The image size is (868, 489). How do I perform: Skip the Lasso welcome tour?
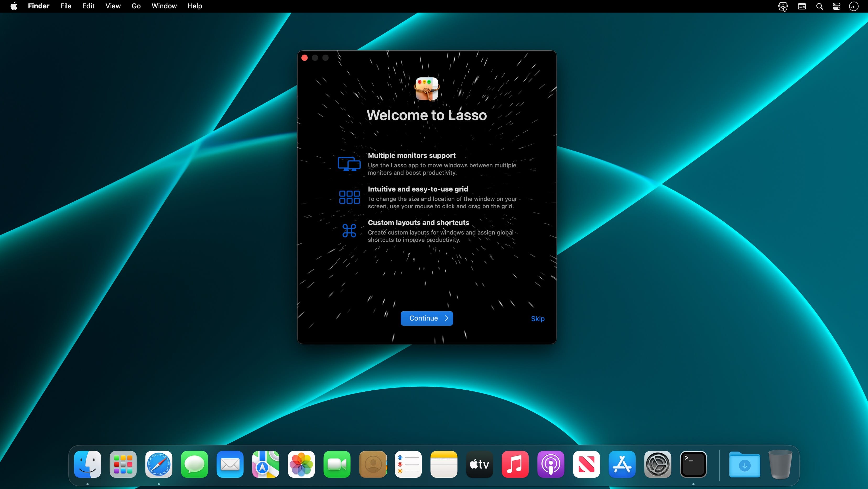pyautogui.click(x=538, y=318)
